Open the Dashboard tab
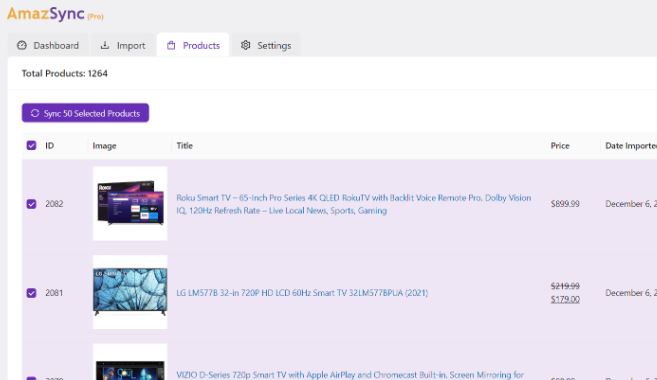The width and height of the screenshot is (657, 380). (x=48, y=45)
